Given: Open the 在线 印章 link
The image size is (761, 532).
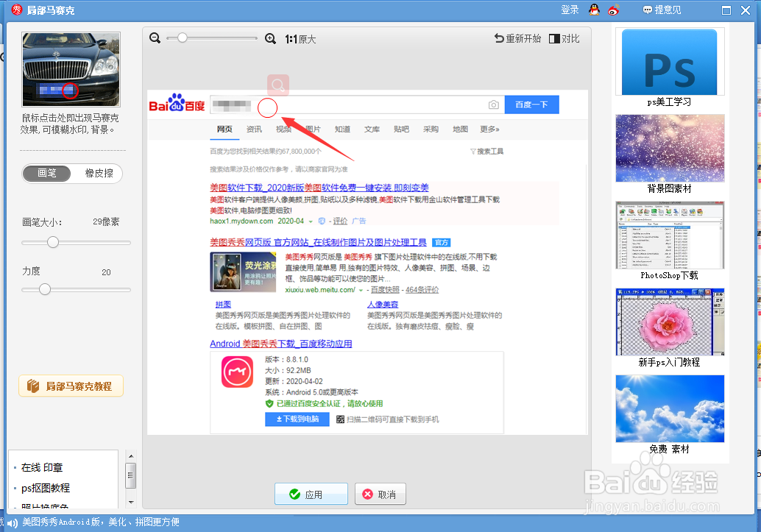Looking at the screenshot, I should click(42, 467).
